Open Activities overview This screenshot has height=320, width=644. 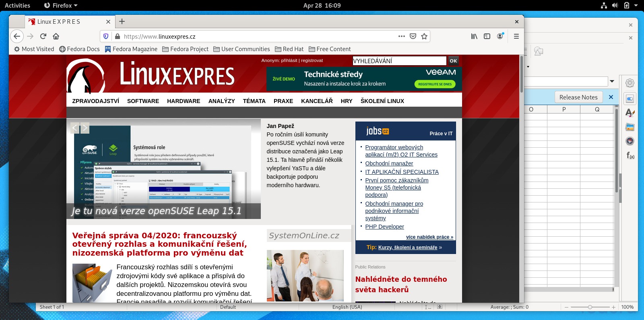(17, 5)
